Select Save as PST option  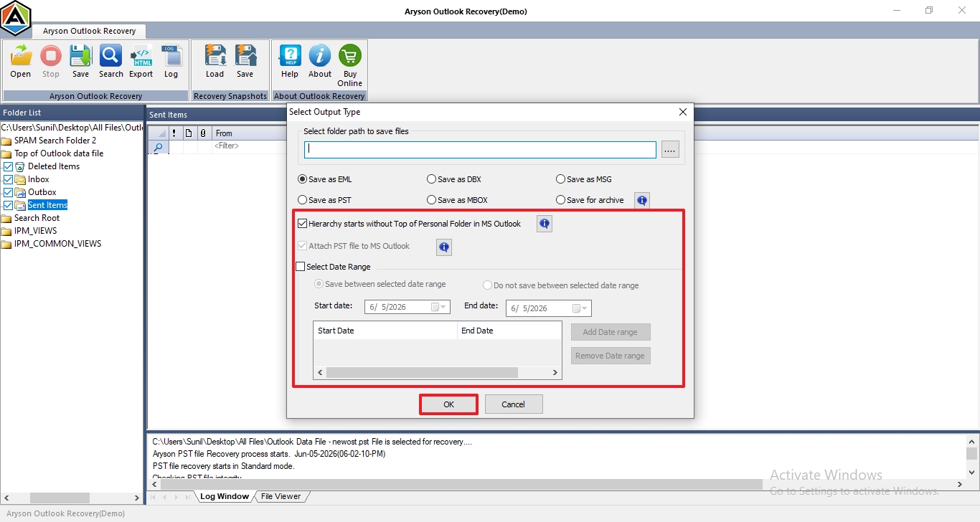[x=324, y=200]
